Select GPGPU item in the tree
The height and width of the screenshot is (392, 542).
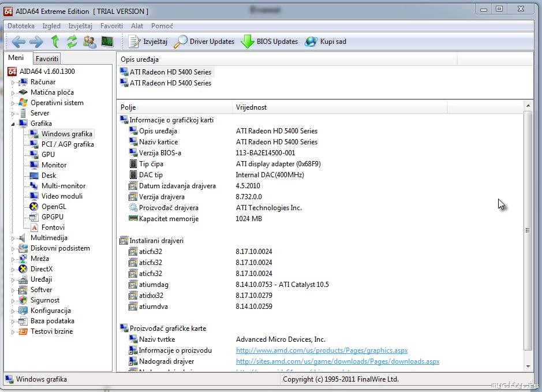point(52,217)
